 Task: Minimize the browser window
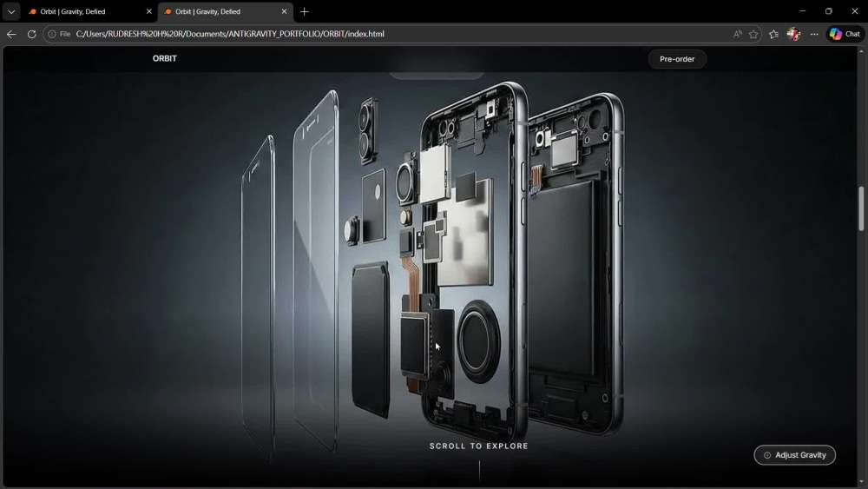[x=803, y=11]
